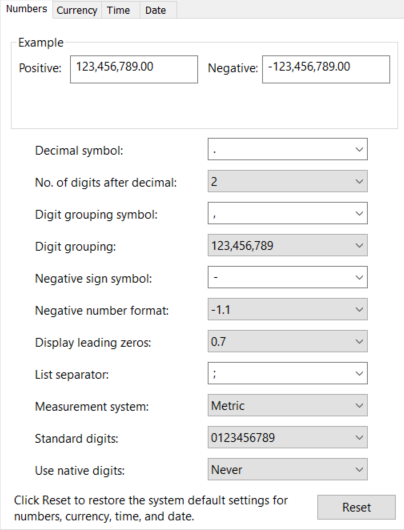Open the List separator dropdown
Image resolution: width=404 pixels, height=530 pixels.
[x=287, y=374]
